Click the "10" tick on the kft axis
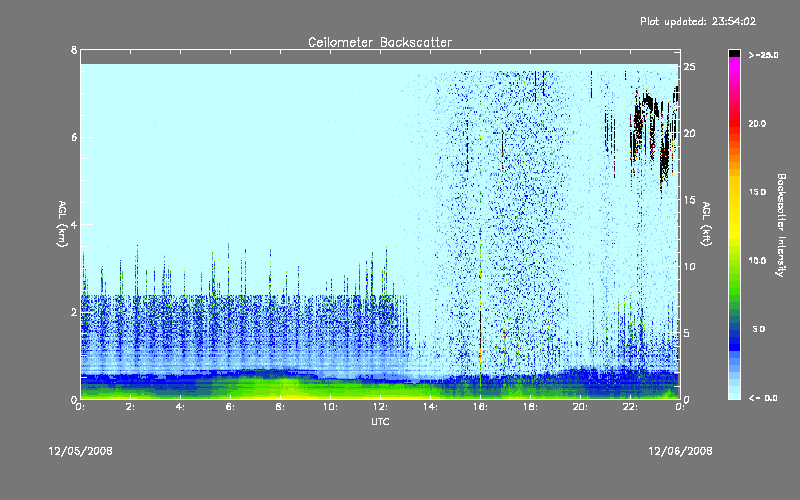 click(689, 266)
